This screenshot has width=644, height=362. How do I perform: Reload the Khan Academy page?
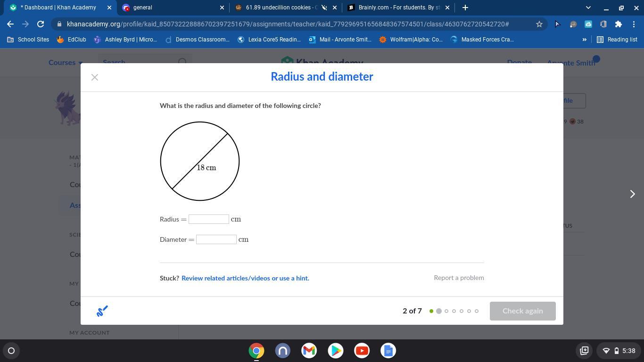tap(41, 24)
